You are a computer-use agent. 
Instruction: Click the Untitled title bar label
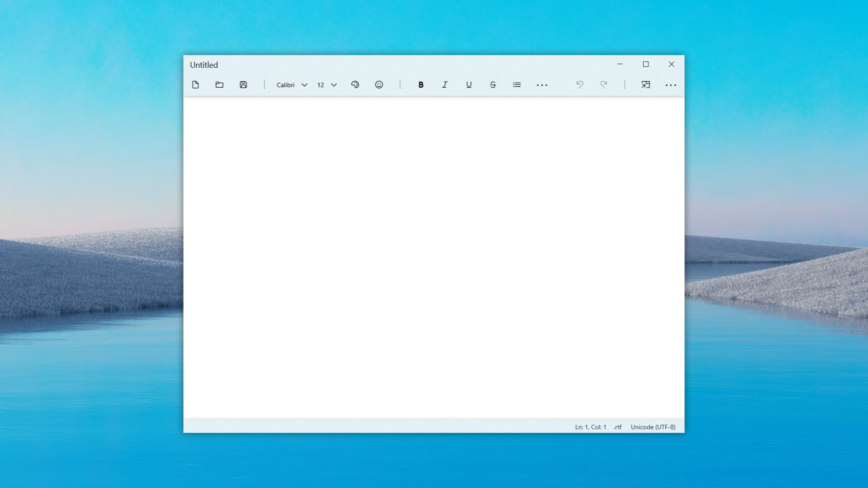(203, 65)
